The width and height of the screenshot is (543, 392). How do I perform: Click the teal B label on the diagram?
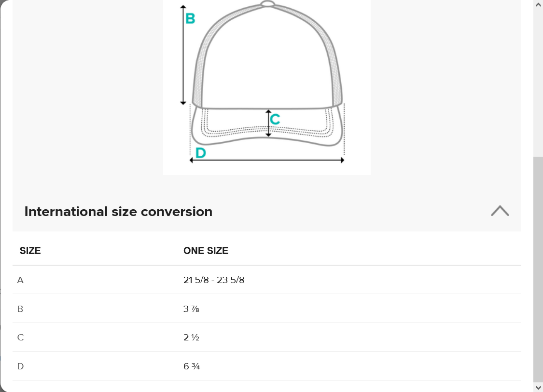(x=190, y=19)
